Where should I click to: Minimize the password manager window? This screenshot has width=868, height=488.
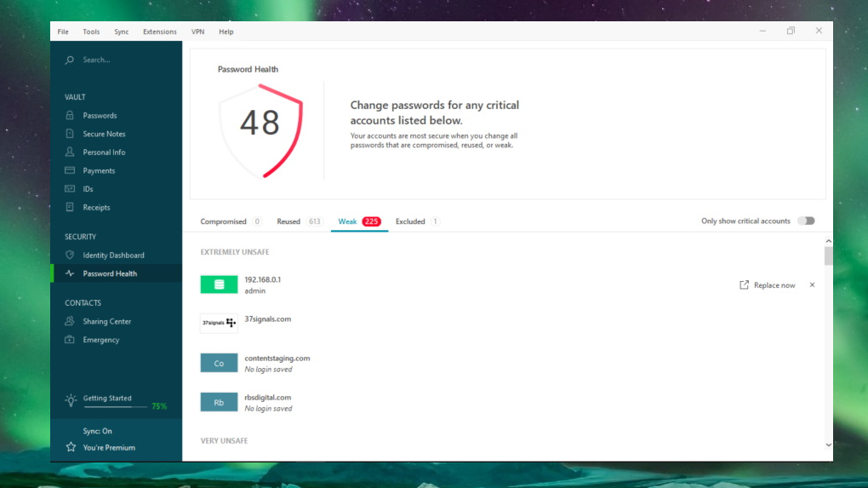[x=762, y=31]
